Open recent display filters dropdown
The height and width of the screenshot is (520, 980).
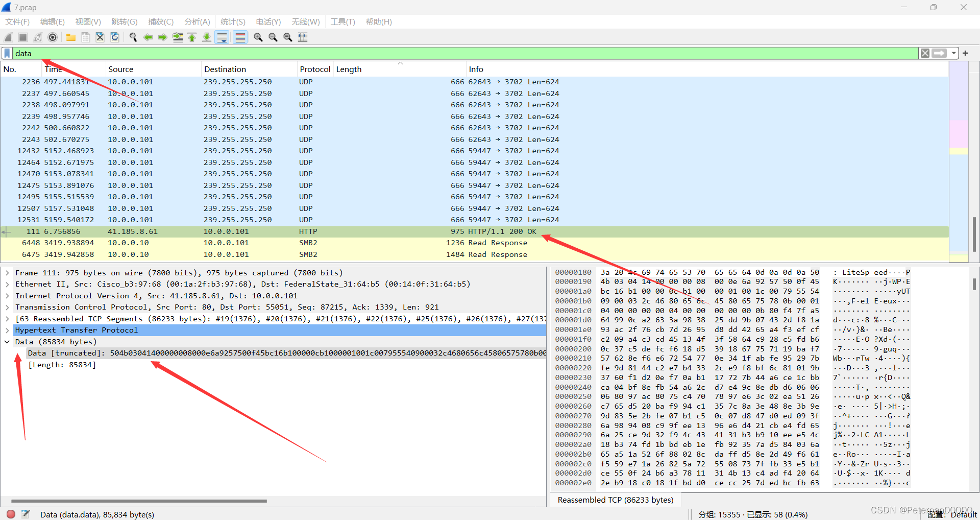click(953, 53)
